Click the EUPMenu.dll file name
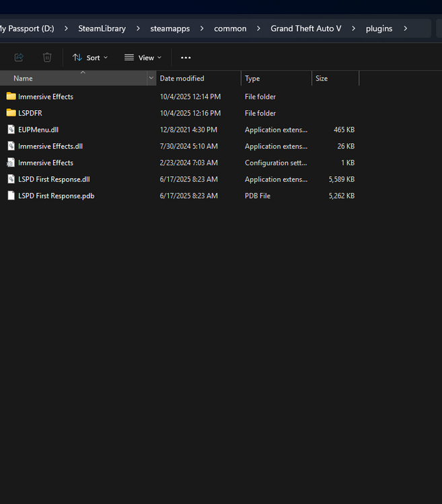 point(38,130)
